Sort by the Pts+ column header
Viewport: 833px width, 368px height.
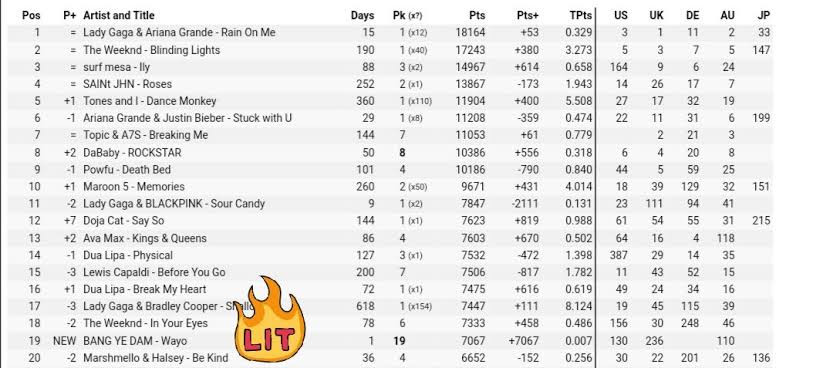pos(528,15)
